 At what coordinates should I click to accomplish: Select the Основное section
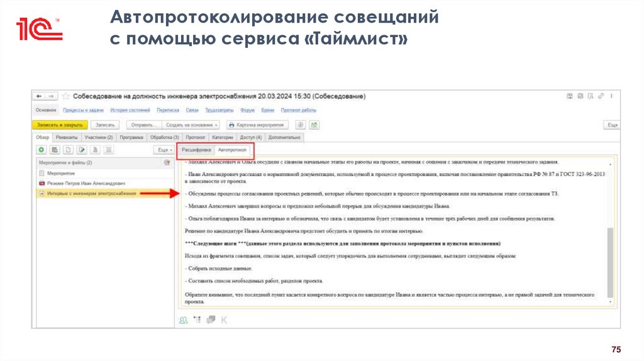[x=45, y=110]
